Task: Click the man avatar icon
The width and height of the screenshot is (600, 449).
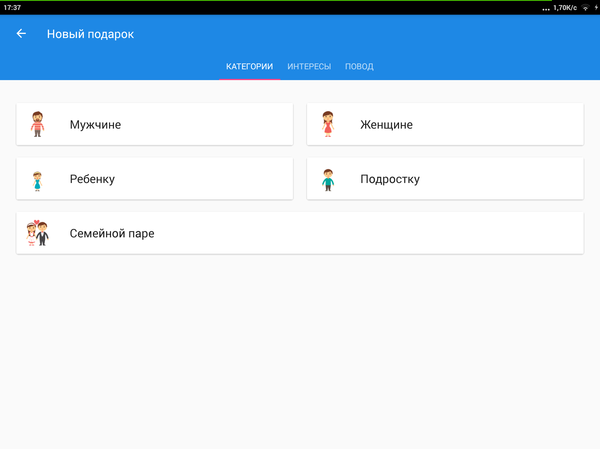Action: 37,124
